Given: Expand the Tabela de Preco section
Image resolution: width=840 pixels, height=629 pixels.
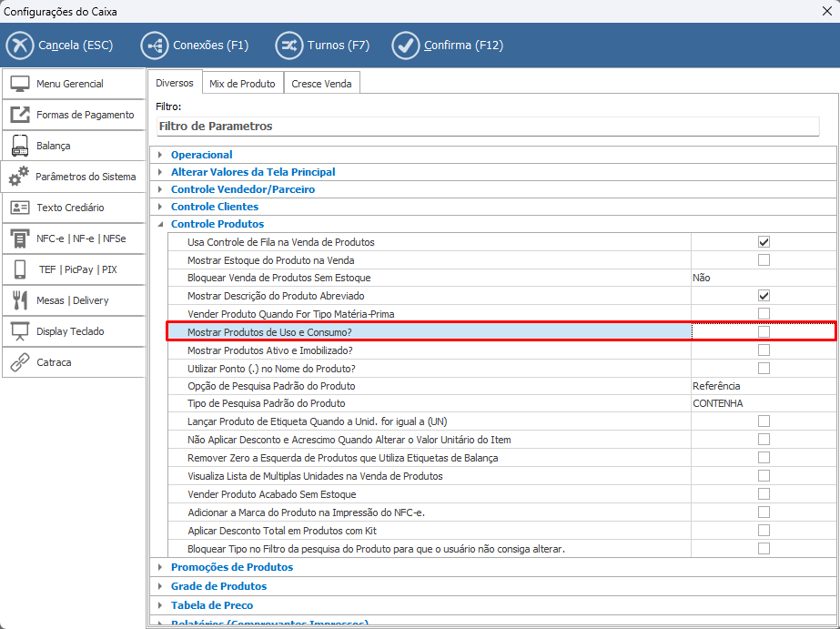Looking at the screenshot, I should click(x=160, y=605).
